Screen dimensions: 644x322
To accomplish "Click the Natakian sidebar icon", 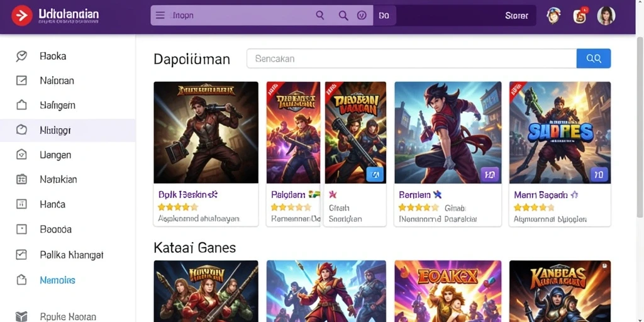I will click(x=21, y=179).
